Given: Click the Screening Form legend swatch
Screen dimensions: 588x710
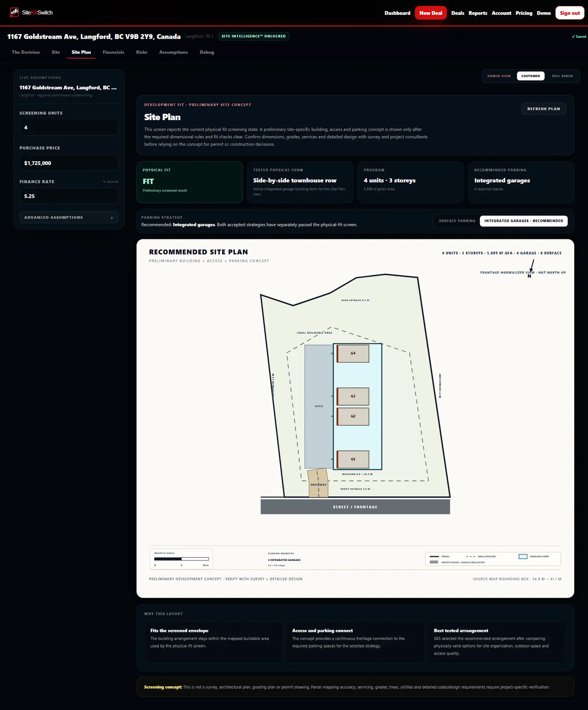Looking at the screenshot, I should point(523,556).
